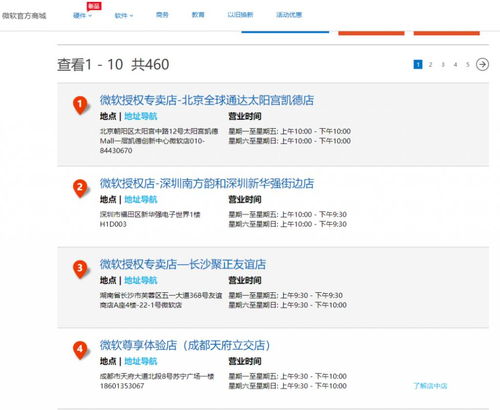500x410 pixels.
Task: Open the 以旧换新 navigation item
Action: click(240, 15)
